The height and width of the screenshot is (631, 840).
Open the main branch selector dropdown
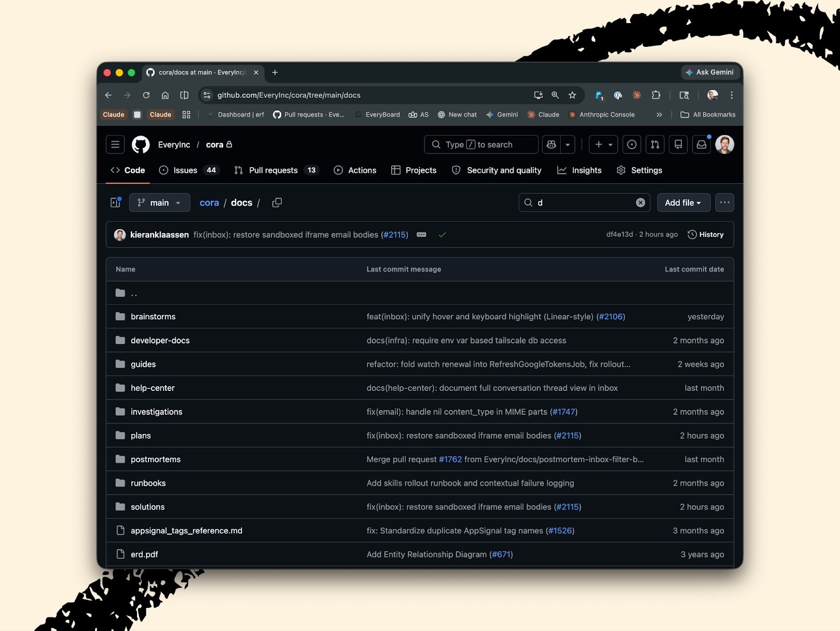(159, 202)
